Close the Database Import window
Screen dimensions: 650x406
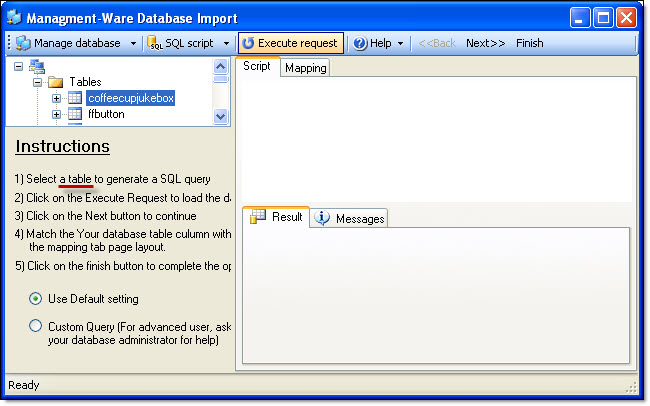[626, 18]
